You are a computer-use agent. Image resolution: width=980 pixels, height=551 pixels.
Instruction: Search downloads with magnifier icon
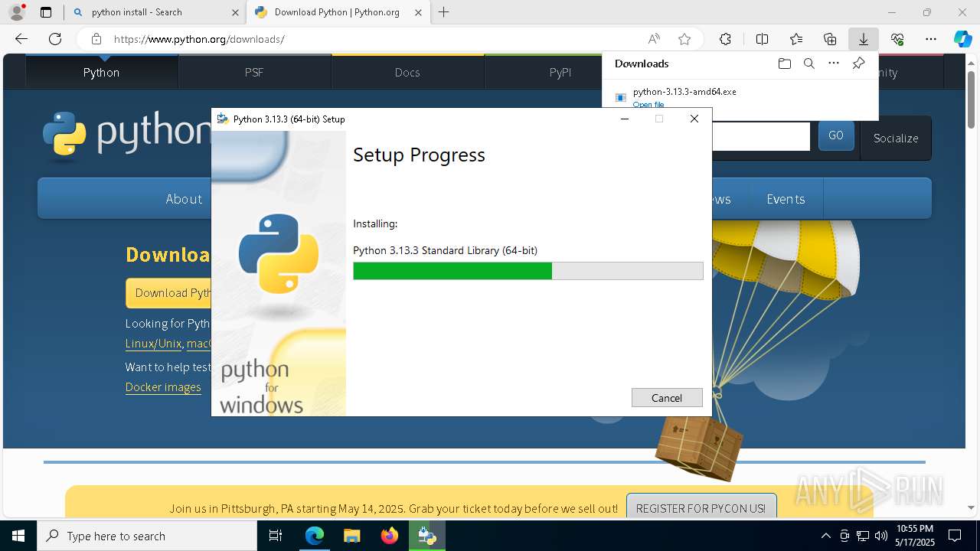pyautogui.click(x=808, y=64)
